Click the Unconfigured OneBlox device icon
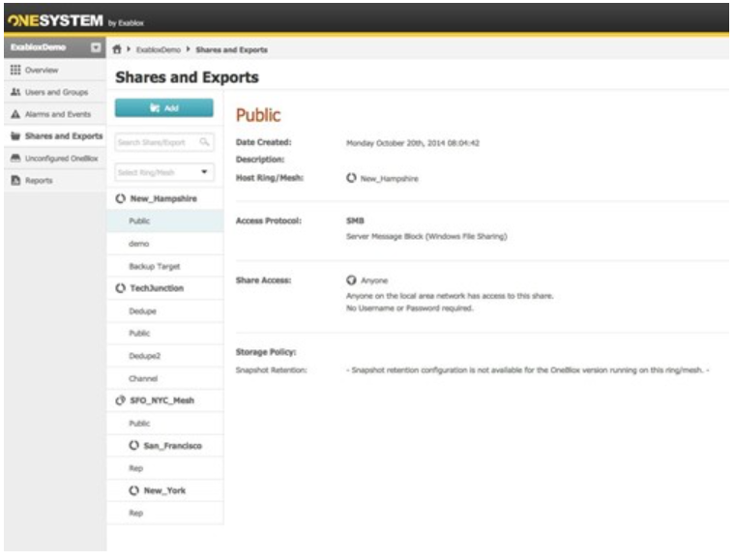Screen dimensions: 734x560 (15, 158)
